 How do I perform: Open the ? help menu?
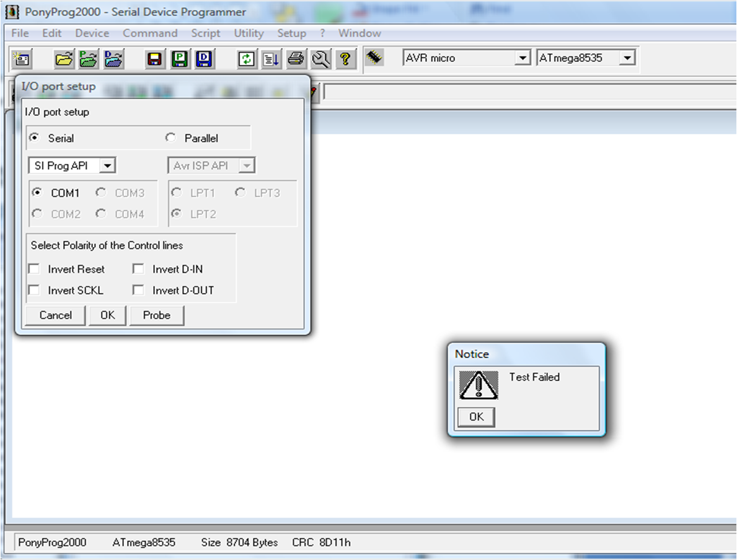pos(322,33)
